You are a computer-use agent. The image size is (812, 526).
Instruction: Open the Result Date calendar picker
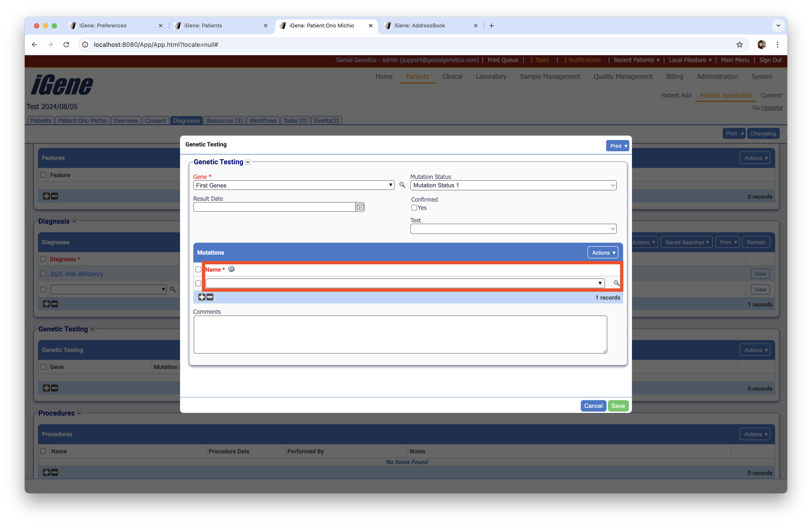pos(360,207)
